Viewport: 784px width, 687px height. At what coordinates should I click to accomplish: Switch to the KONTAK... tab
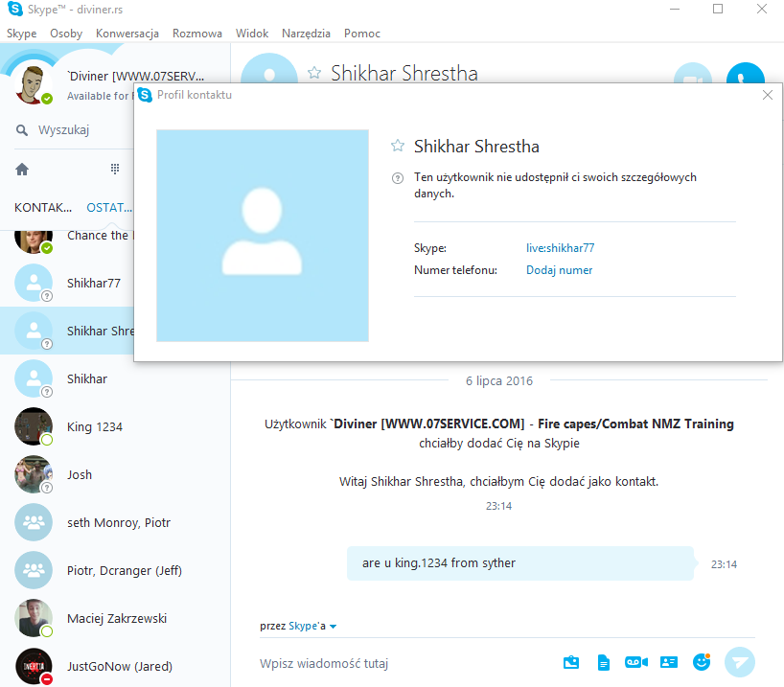coord(43,208)
